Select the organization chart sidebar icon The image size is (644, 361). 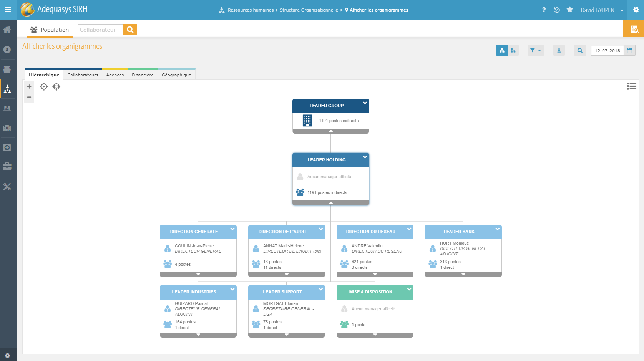point(7,89)
